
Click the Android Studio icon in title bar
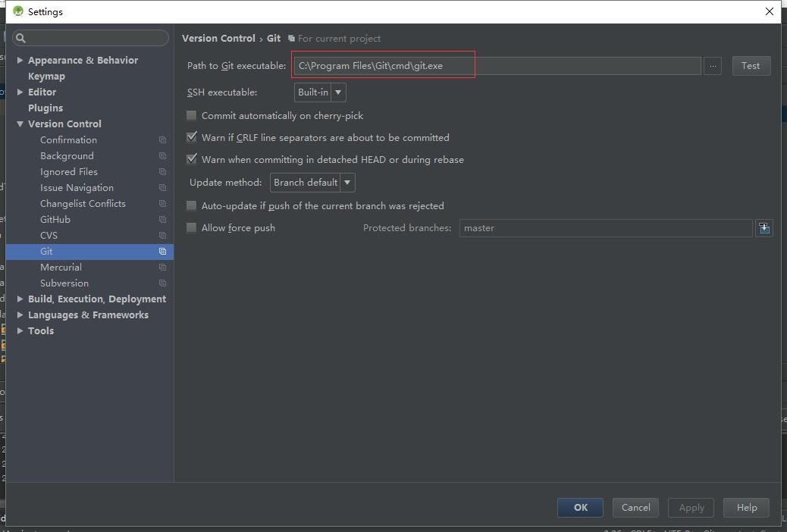pos(18,11)
